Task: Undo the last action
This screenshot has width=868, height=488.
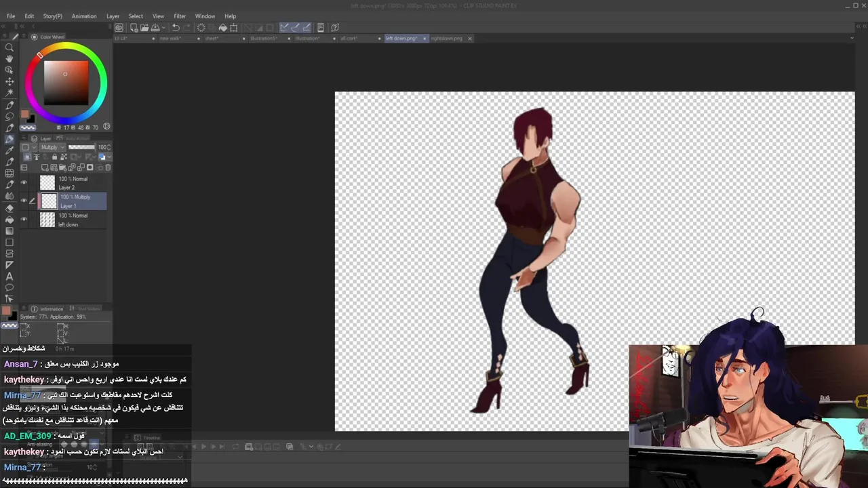Action: click(176, 28)
